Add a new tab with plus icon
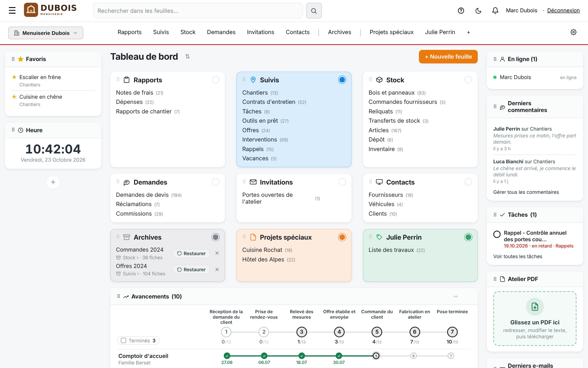This screenshot has width=588, height=368. coord(468,32)
